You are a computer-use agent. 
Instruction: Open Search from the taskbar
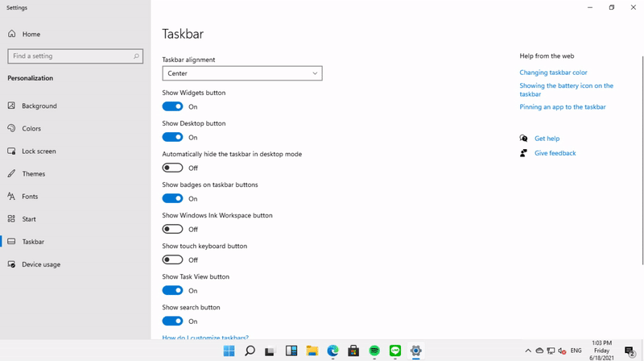[x=250, y=351]
